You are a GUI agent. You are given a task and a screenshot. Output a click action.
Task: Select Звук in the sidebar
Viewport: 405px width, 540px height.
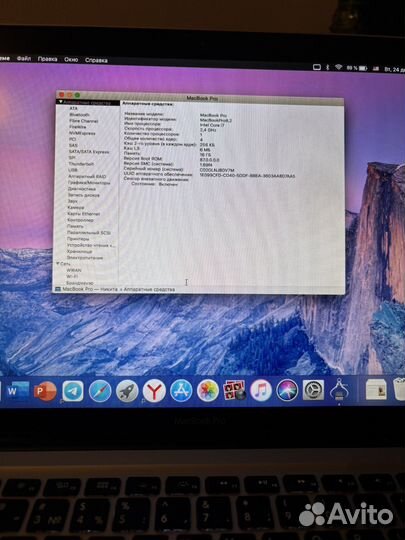pos(73,201)
